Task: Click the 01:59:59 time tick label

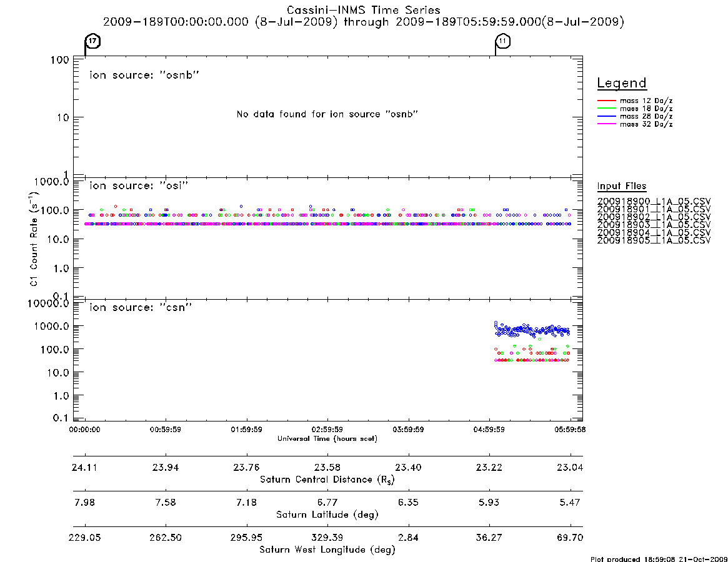Action: click(247, 430)
